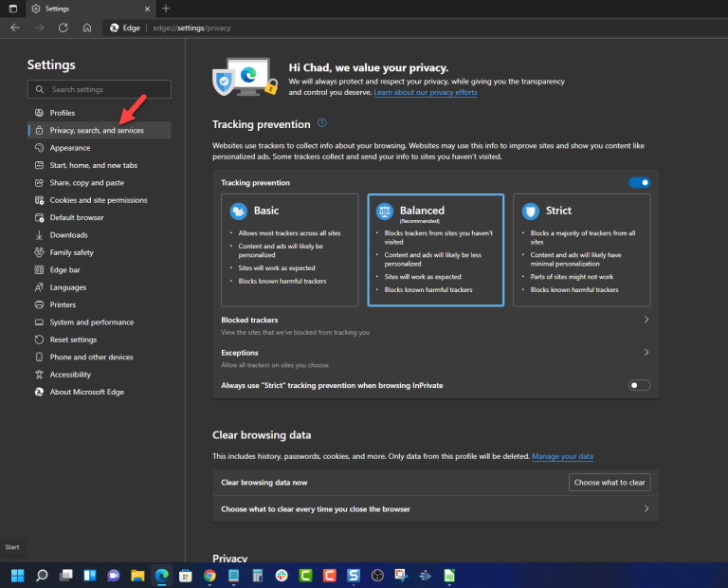
Task: Select the Basic tracking prevention card
Action: click(290, 249)
